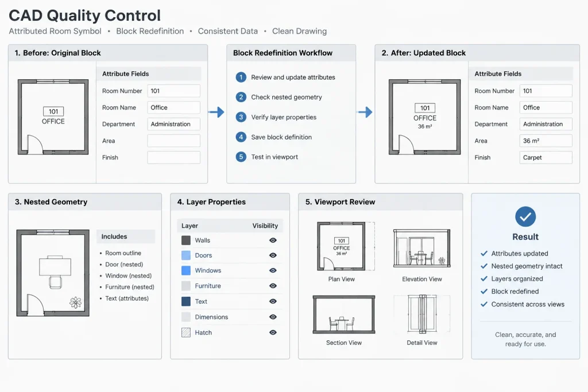Open the Elevation View thumbnail
The height and width of the screenshot is (392, 588).
pyautogui.click(x=422, y=248)
